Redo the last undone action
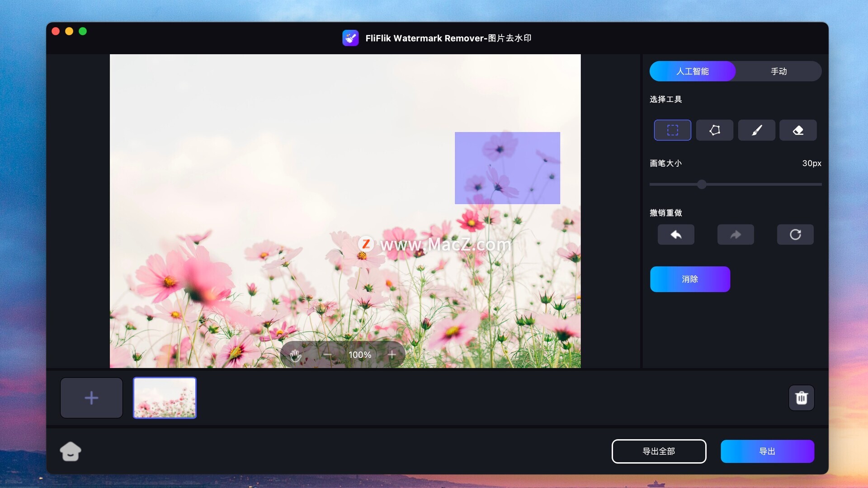Screen dimensions: 868x488 pos(736,235)
